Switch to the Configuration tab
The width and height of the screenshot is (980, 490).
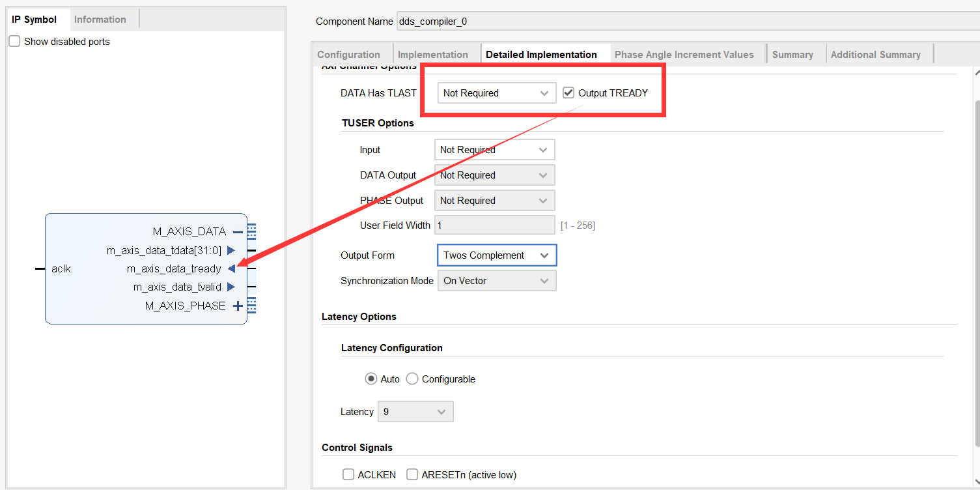(348, 55)
